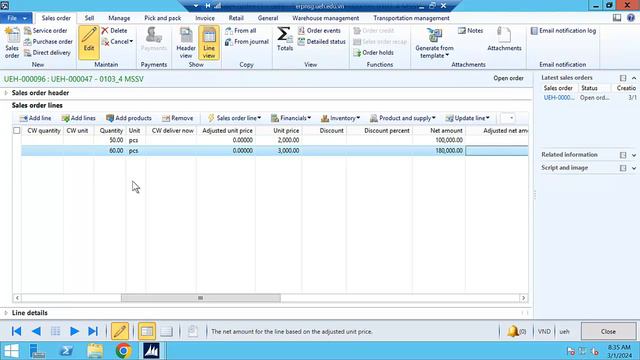Go to last record
Viewport: 640px width, 360px height.
(93, 331)
